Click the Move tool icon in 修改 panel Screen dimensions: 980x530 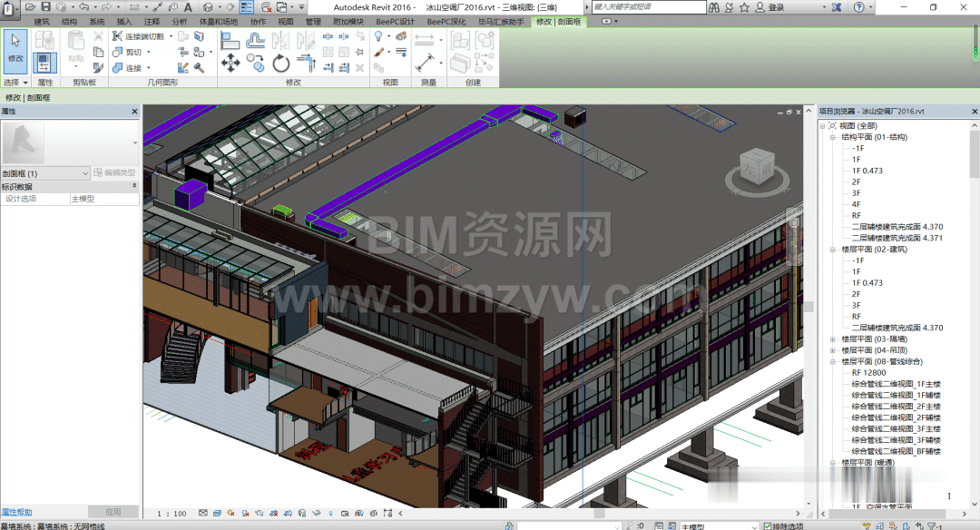[x=230, y=63]
